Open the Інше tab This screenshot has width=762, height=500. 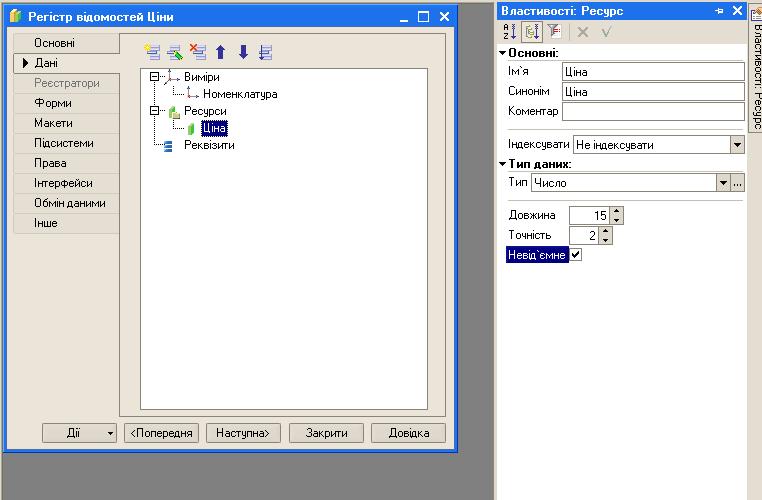67,223
